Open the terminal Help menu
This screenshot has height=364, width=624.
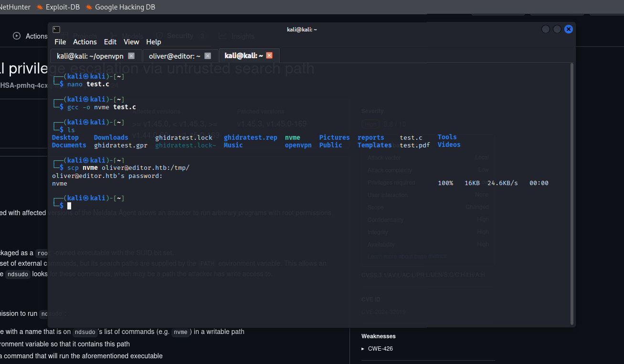coord(154,42)
